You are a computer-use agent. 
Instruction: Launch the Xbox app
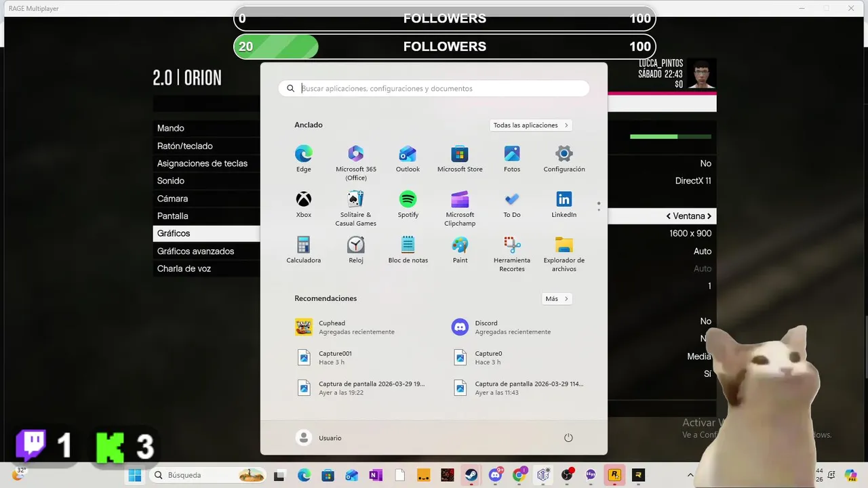(x=303, y=205)
